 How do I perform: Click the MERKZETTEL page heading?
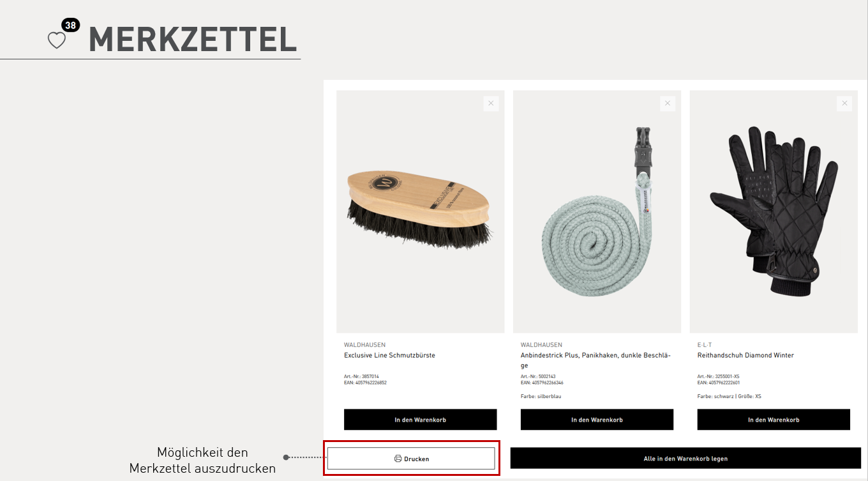(x=193, y=40)
